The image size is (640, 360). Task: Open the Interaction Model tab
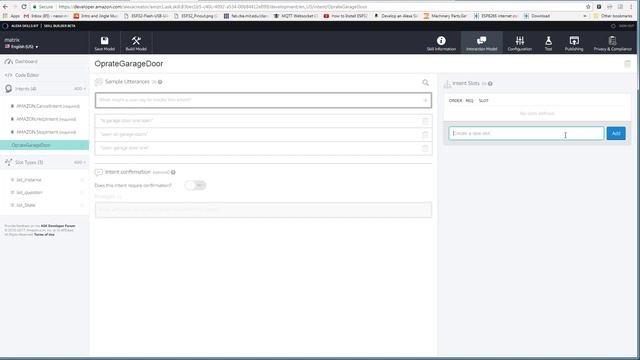click(x=482, y=43)
